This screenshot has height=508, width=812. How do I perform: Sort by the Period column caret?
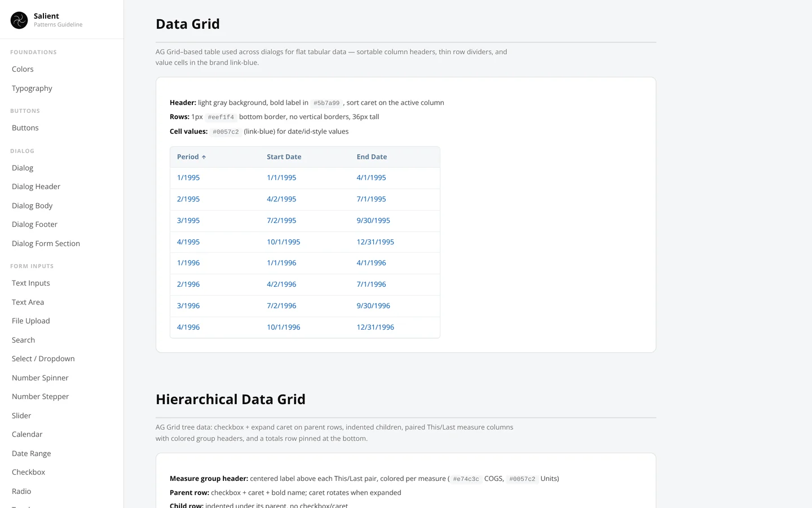pyautogui.click(x=204, y=157)
